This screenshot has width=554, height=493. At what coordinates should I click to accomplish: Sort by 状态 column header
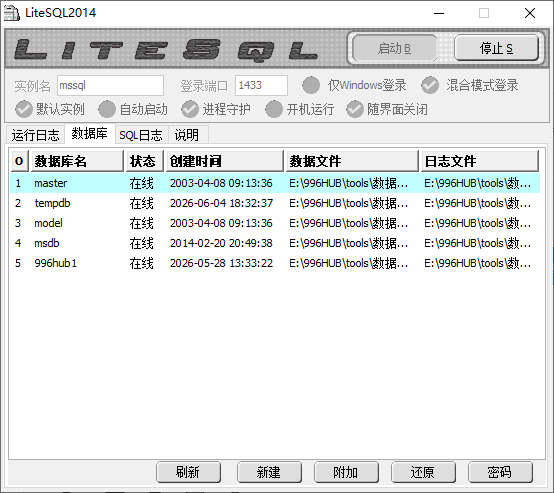coord(145,161)
